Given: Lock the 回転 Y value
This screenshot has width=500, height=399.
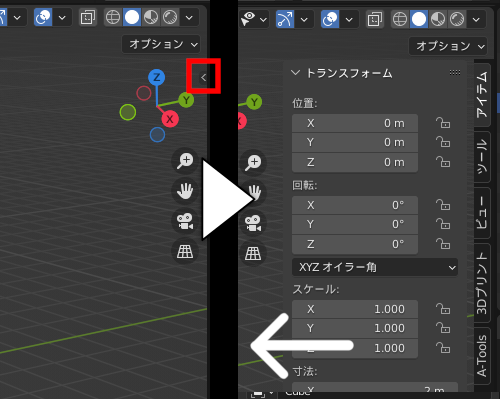Looking at the screenshot, I should click(443, 224).
